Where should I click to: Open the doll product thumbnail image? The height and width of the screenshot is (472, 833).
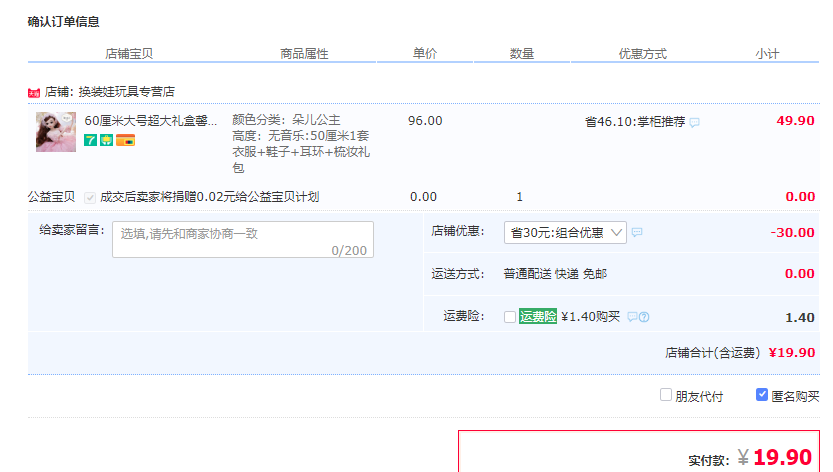click(x=56, y=132)
